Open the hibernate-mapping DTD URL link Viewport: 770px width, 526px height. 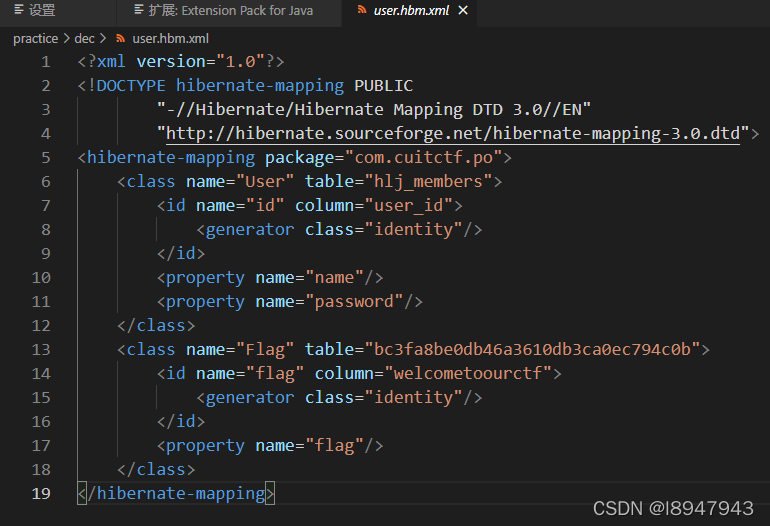[x=453, y=134]
